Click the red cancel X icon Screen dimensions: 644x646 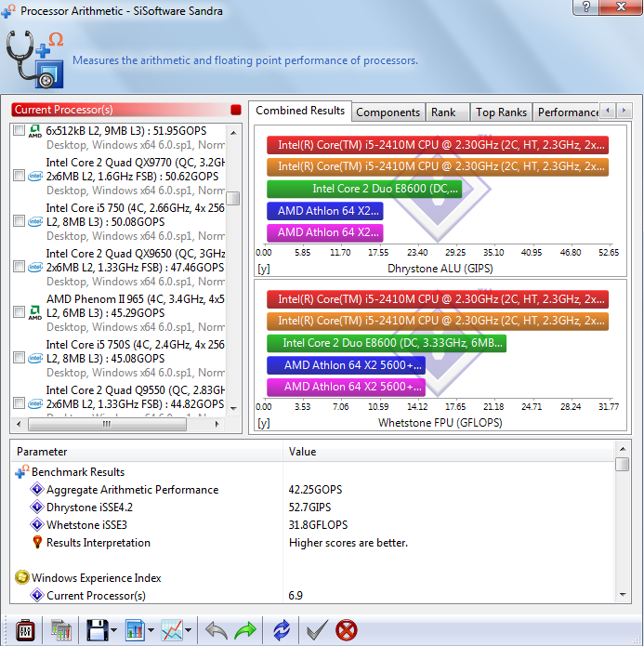[x=346, y=630]
